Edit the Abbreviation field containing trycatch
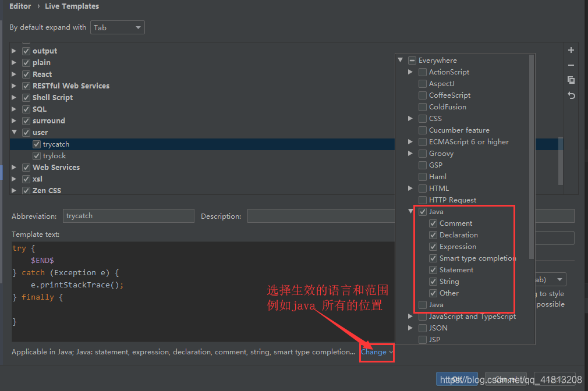Screen dimensions: 588x391 coord(129,216)
